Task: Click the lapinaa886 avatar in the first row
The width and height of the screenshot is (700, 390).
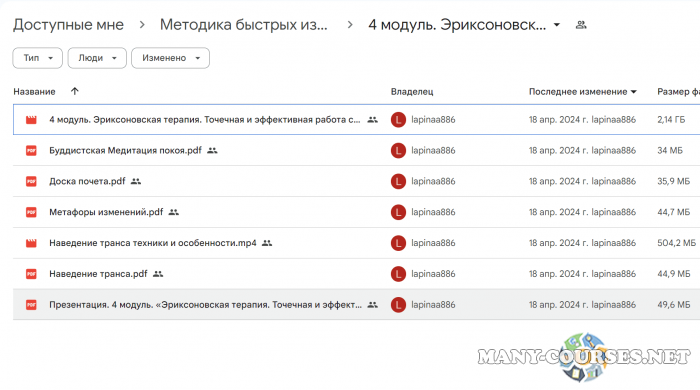Action: [398, 120]
